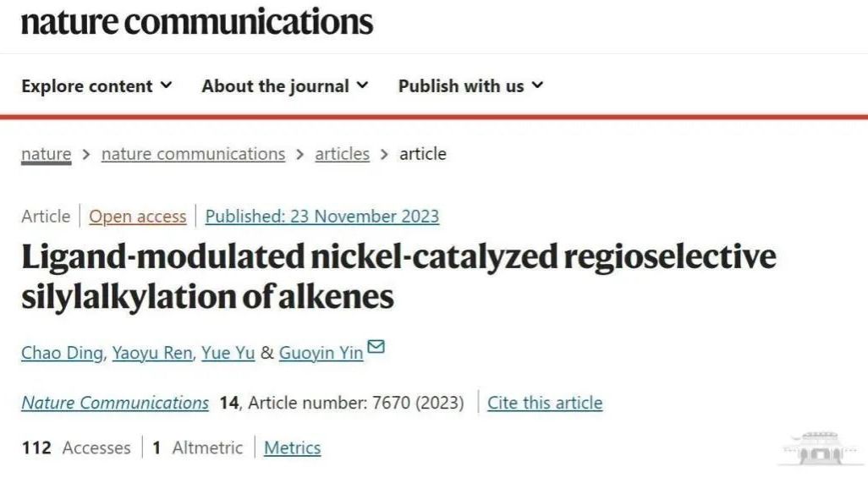The width and height of the screenshot is (868, 489).
Task: Click the nature communications logo
Action: click(x=197, y=23)
